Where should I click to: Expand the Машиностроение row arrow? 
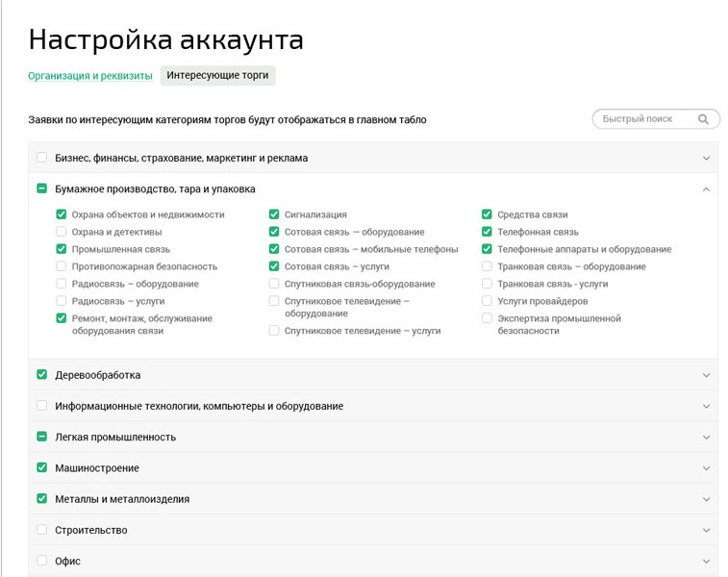pos(706,468)
